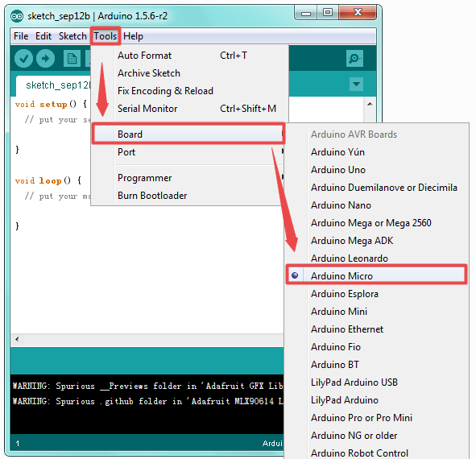Select Arduino Fio board

pyautogui.click(x=376, y=347)
